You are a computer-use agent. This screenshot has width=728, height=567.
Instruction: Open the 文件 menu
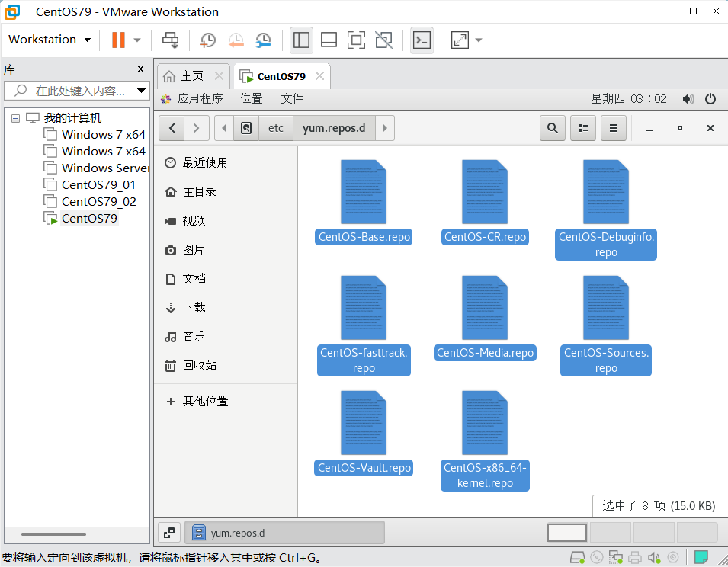pos(292,98)
